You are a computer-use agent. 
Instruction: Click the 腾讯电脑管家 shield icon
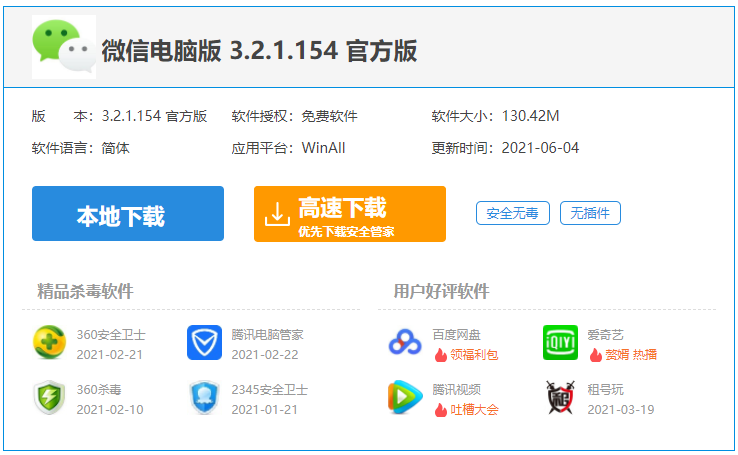(204, 343)
